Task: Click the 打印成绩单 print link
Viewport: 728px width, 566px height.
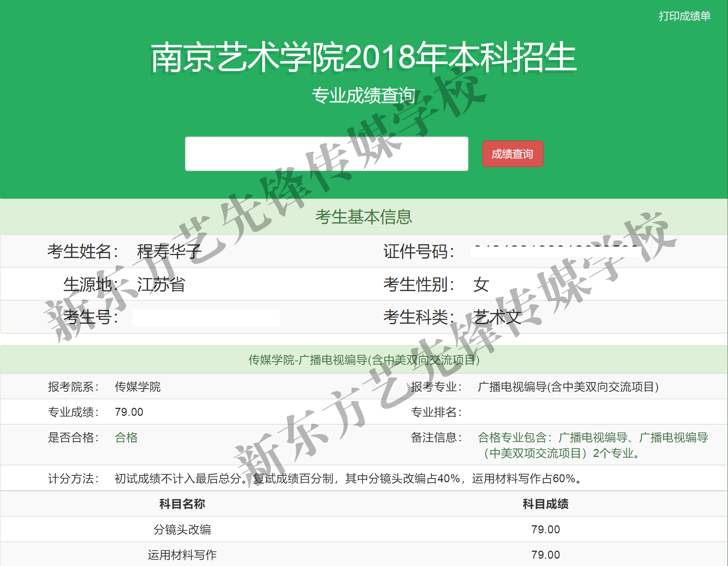Action: pos(685,16)
